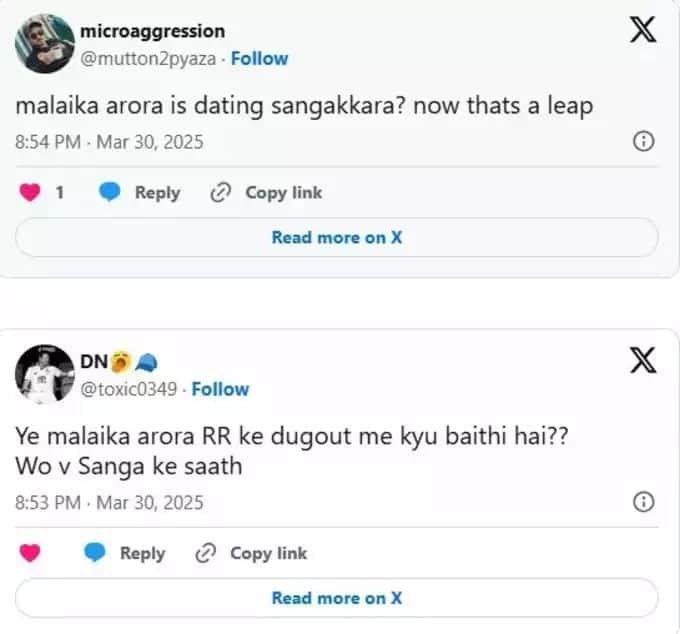Click X logo on microaggression tweet
Viewport: 680px width, 634px height.
pyautogui.click(x=644, y=31)
